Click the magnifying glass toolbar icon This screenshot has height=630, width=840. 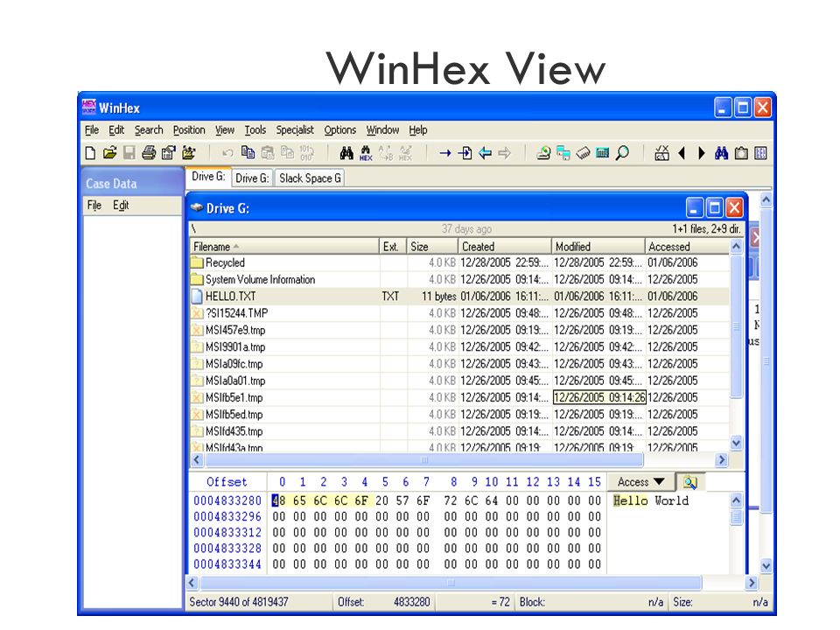(622, 153)
